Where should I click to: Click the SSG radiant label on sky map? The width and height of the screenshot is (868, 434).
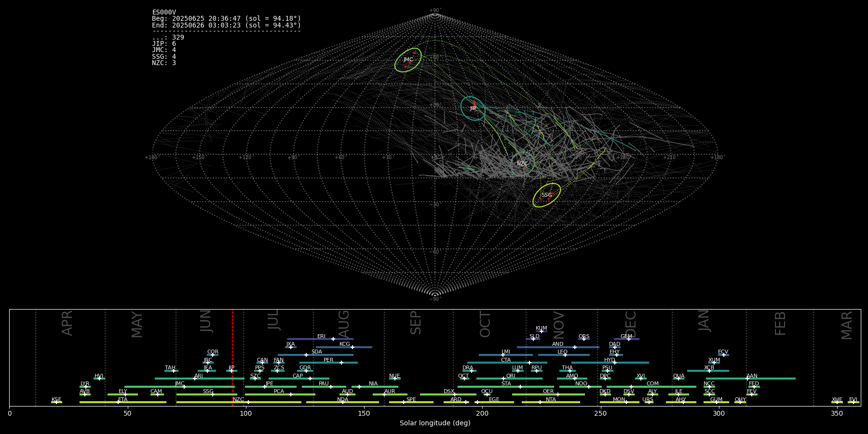click(x=546, y=195)
